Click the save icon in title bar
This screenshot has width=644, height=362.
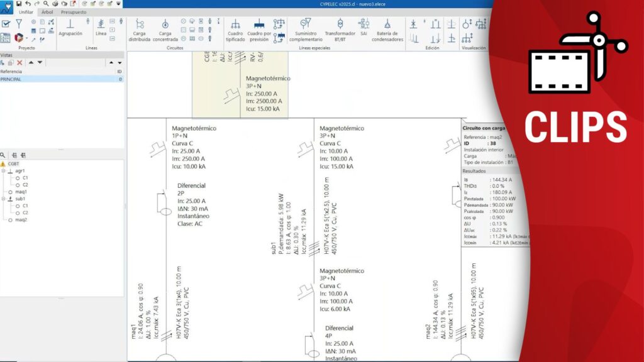[19, 4]
